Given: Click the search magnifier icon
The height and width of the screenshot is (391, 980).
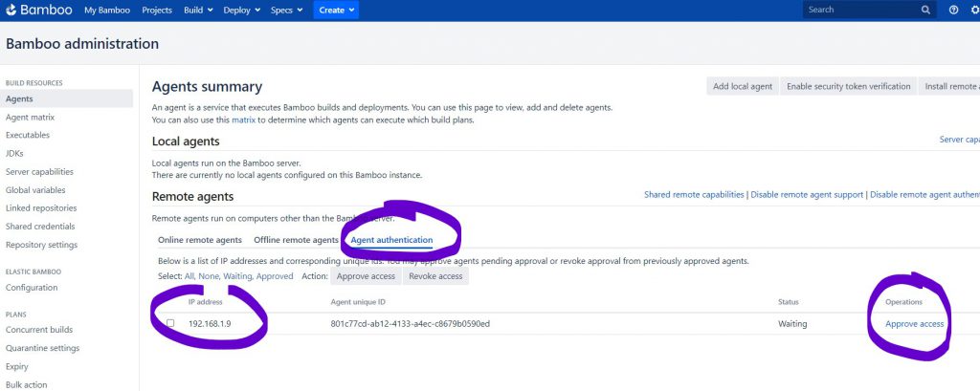Looking at the screenshot, I should (925, 10).
